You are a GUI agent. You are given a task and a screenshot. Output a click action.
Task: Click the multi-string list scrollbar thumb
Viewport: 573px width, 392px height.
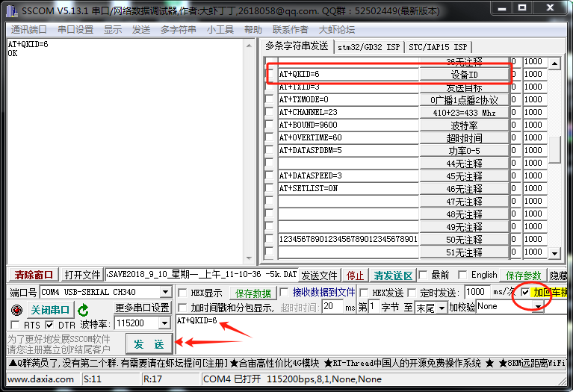click(x=554, y=150)
